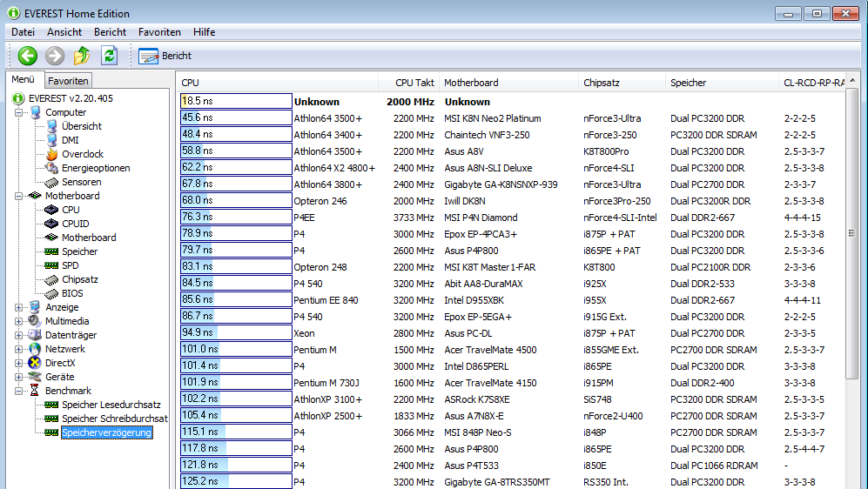Viewport: 868px width, 489px height.
Task: Select the Computer icon in tree
Action: point(36,112)
